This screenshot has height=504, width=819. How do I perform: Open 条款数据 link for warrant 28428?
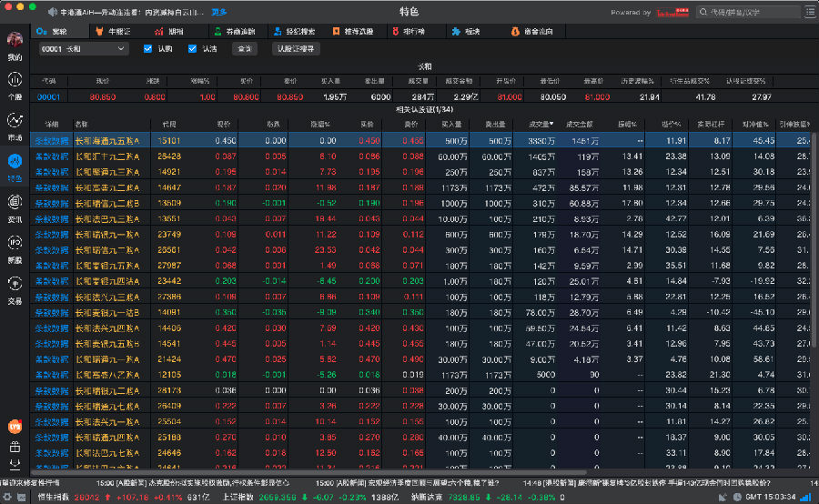pyautogui.click(x=52, y=156)
